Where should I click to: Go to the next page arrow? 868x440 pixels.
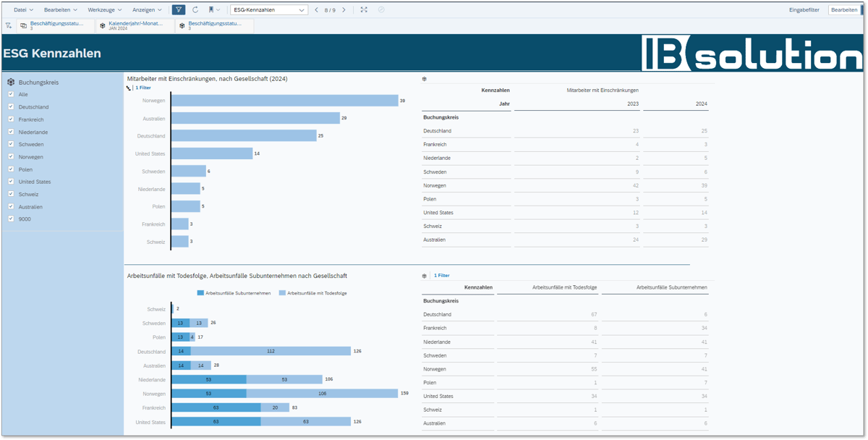pyautogui.click(x=344, y=10)
